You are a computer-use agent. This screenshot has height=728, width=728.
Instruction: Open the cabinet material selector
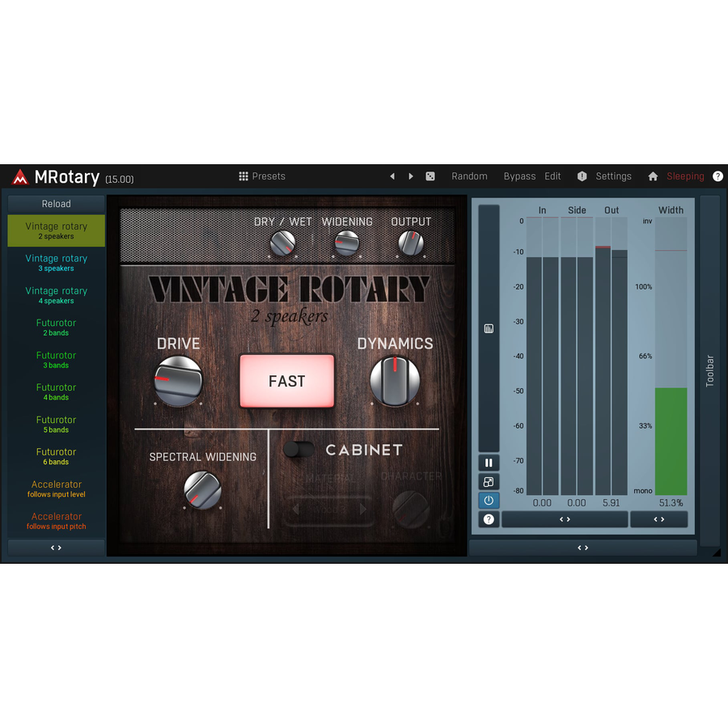click(329, 510)
